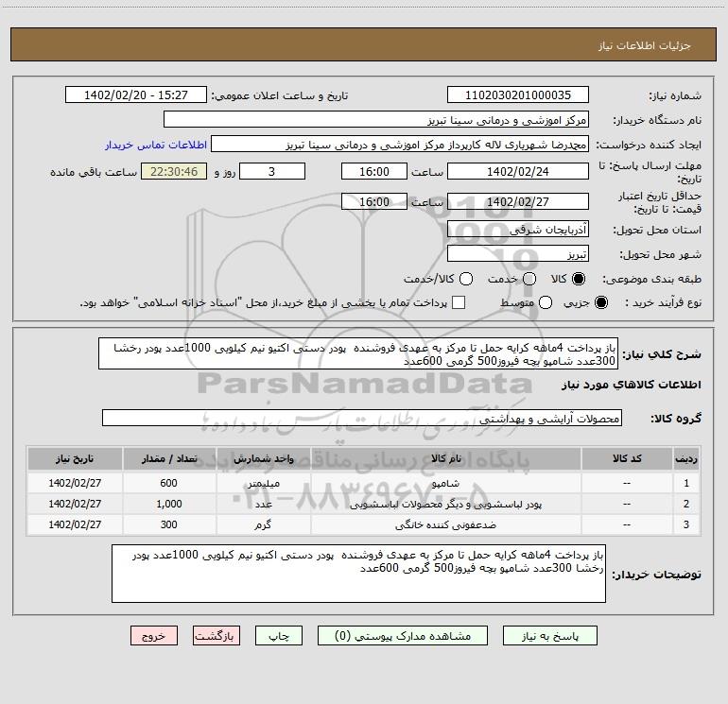Open مشاهده مدارک پیوستی (0) button

(403, 635)
